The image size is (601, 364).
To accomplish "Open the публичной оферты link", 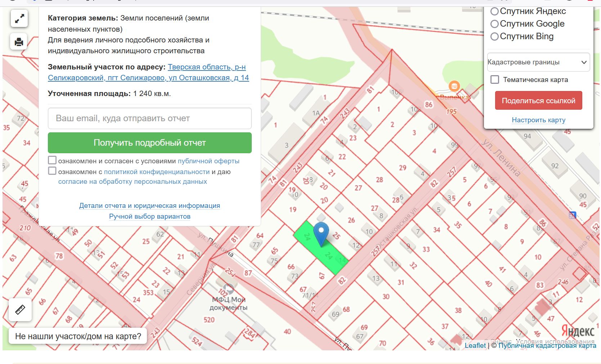I will coord(208,161).
